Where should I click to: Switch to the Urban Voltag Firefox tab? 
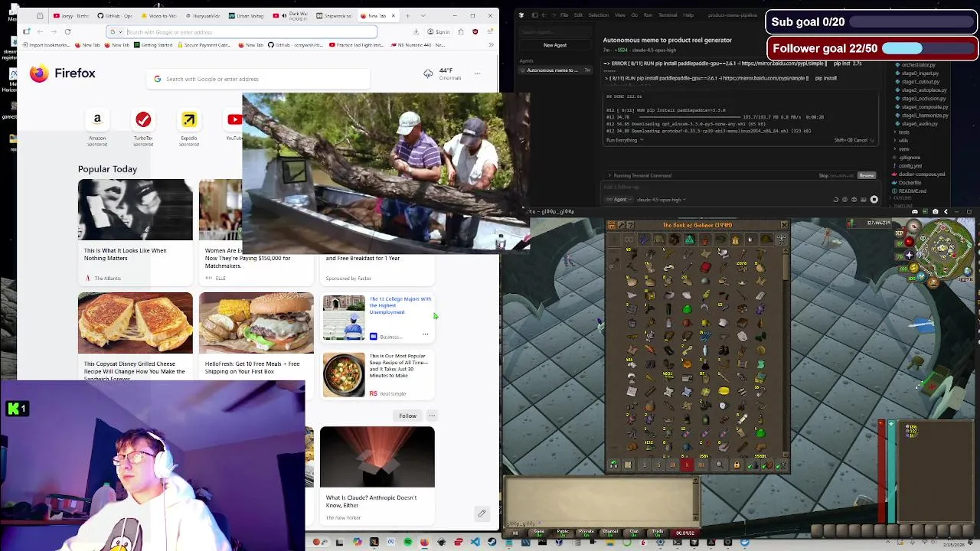246,15
